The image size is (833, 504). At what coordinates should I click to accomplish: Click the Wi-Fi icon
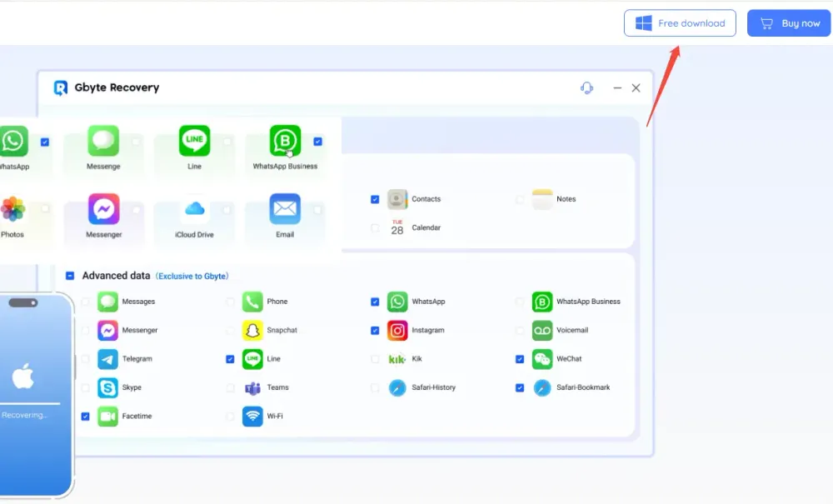click(252, 417)
